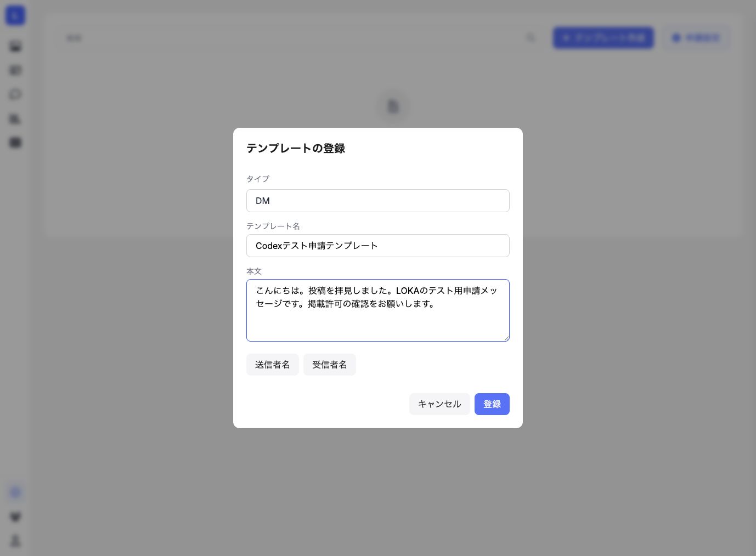
Task: Click the blue app logo in sidebar
Action: [15, 15]
